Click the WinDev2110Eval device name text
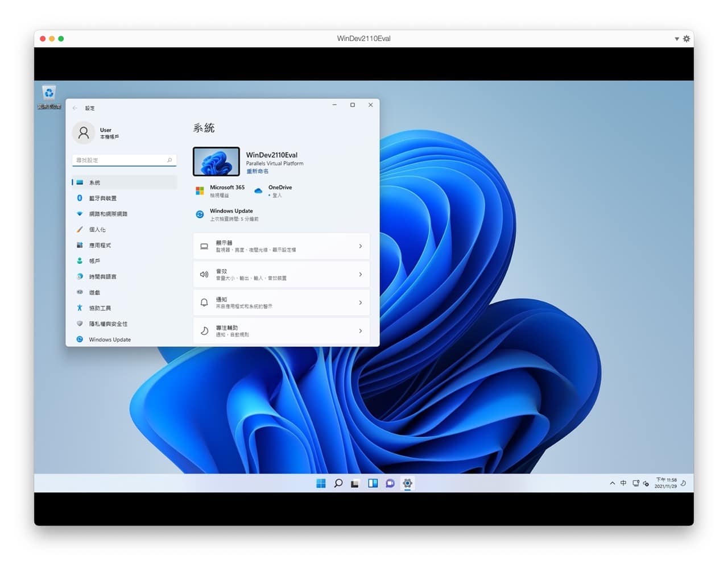 tap(271, 155)
